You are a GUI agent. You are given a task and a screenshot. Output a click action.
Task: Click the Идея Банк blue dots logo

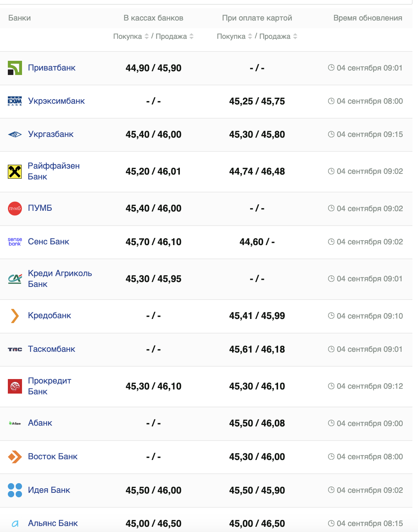15,490
